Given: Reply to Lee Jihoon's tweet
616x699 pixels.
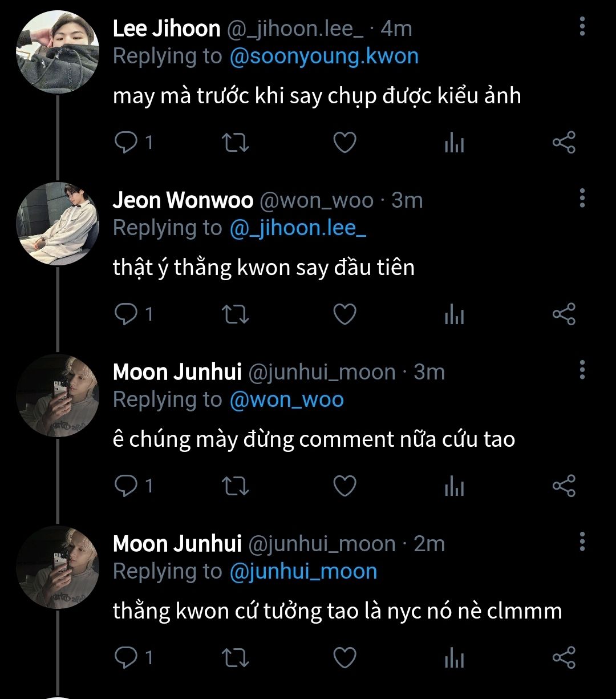Looking at the screenshot, I should [x=124, y=142].
